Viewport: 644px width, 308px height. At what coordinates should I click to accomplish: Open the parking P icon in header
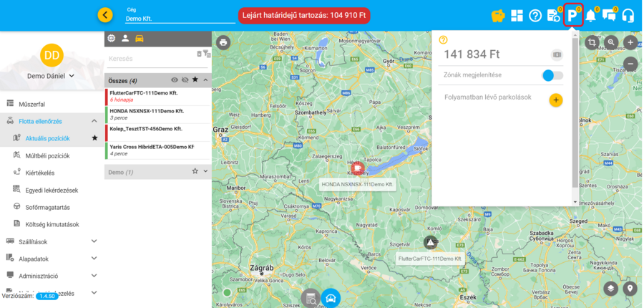point(572,15)
